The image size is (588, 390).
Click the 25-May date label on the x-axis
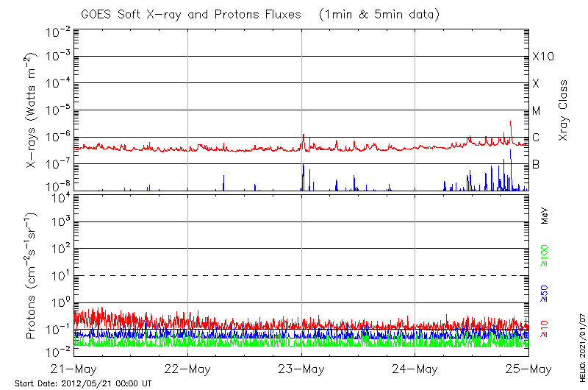point(528,369)
